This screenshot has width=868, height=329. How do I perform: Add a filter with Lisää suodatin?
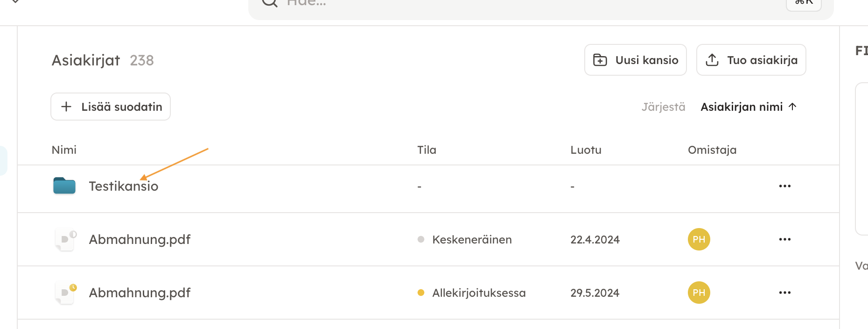pos(111,107)
